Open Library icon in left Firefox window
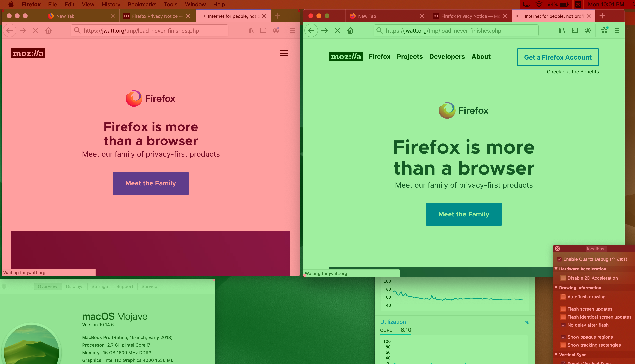Screen dimensions: 635x364 coord(250,30)
